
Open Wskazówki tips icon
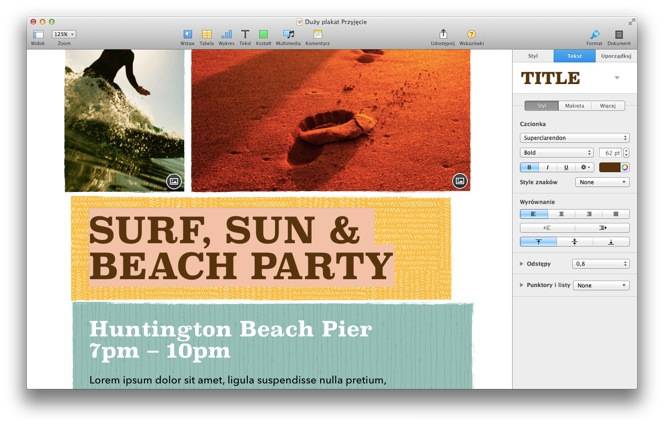pyautogui.click(x=471, y=34)
